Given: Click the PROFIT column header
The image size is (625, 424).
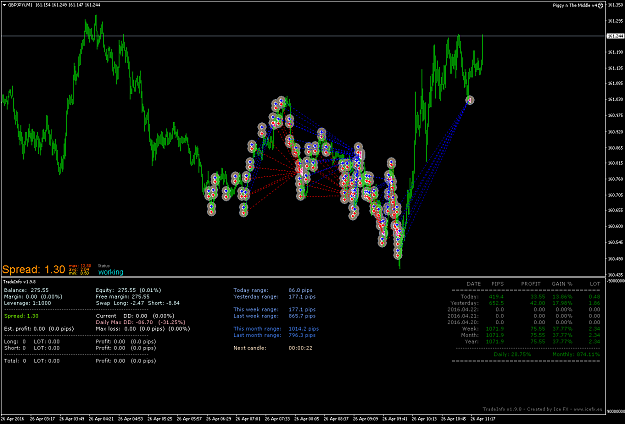Looking at the screenshot, I should (531, 284).
